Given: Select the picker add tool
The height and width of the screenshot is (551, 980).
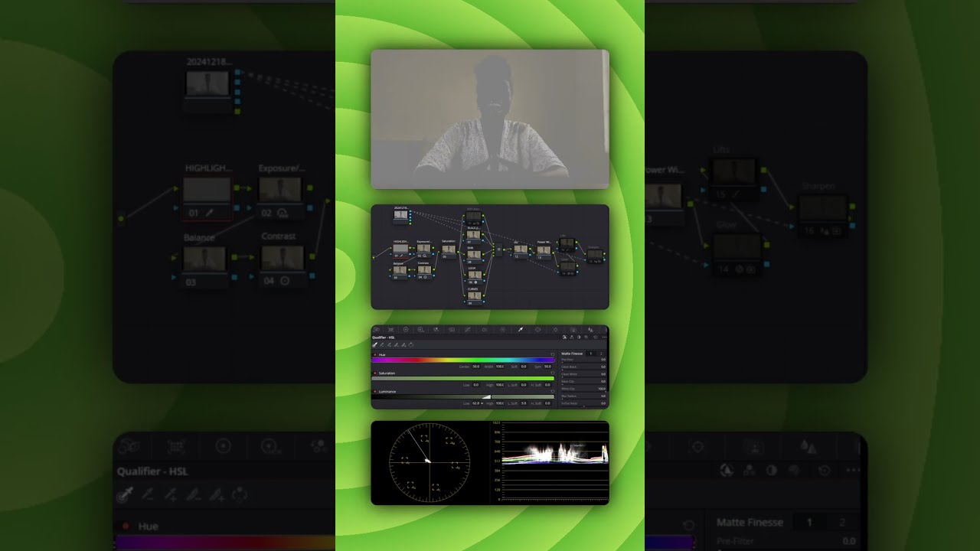Looking at the screenshot, I should tap(389, 344).
